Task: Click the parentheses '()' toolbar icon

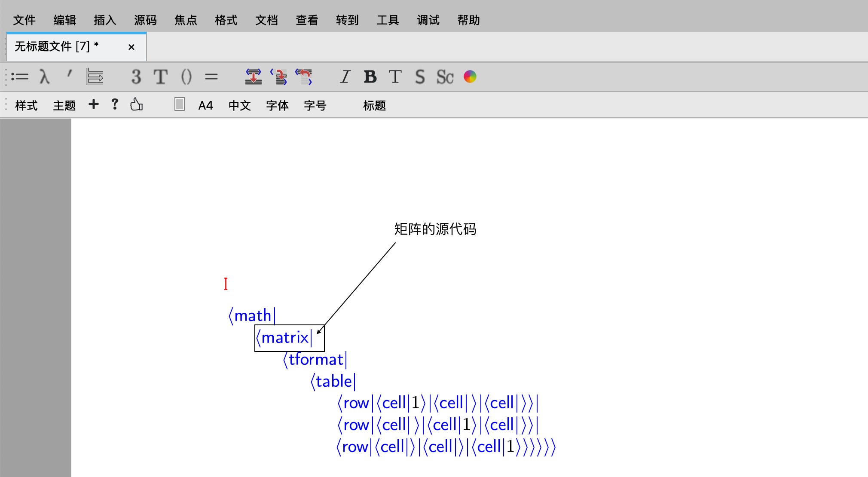Action: (x=186, y=77)
